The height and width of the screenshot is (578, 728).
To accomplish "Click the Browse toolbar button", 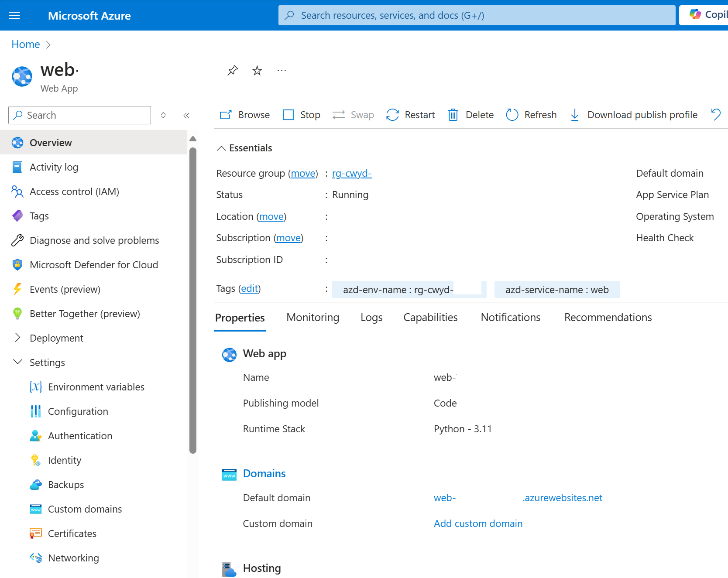I will (x=244, y=115).
